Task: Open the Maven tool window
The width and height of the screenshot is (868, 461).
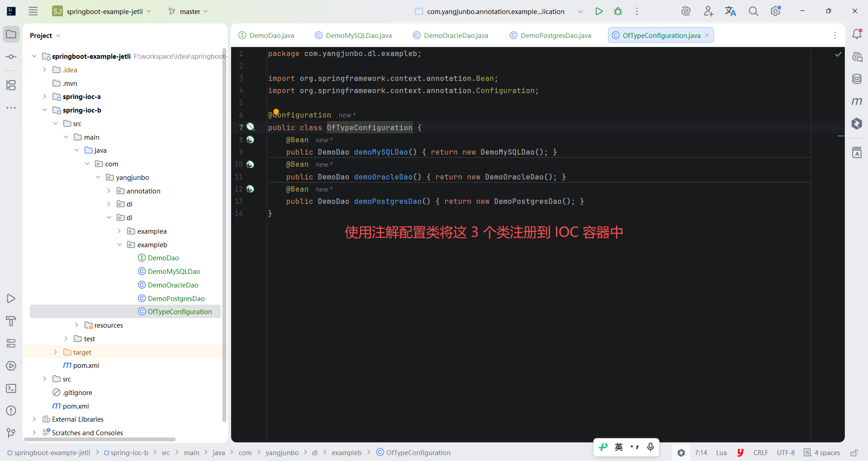Action: pyautogui.click(x=857, y=101)
